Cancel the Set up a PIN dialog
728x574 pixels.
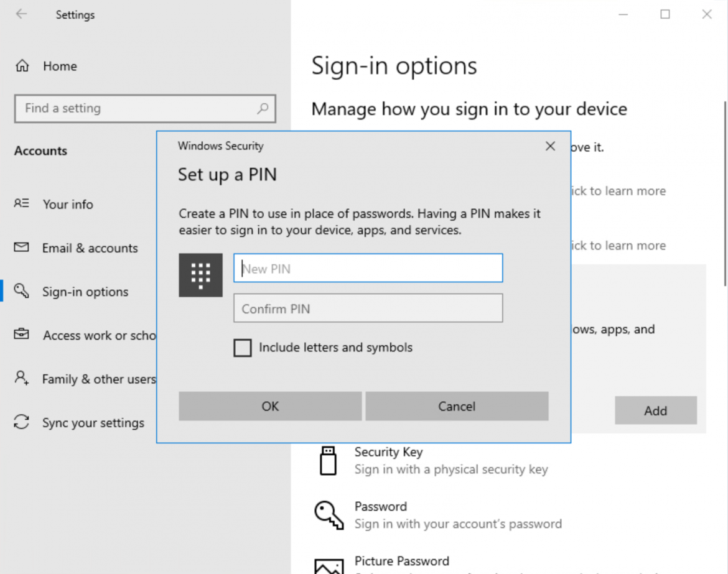coord(457,406)
